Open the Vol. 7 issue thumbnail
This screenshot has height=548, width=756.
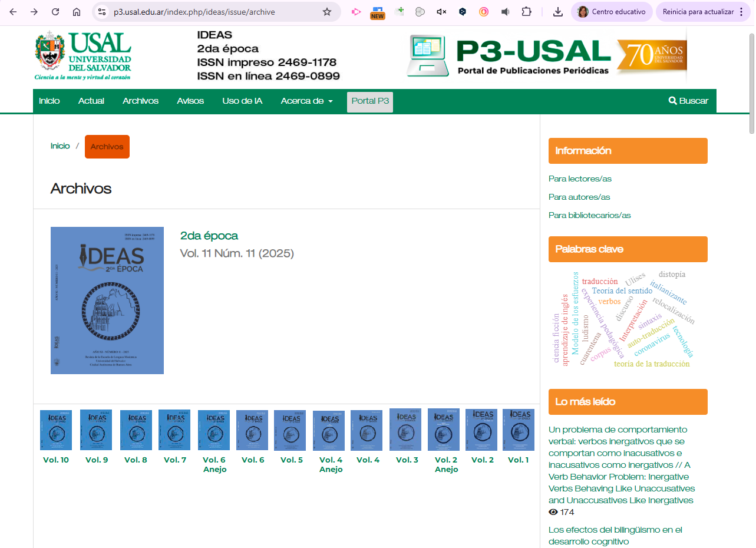click(174, 430)
